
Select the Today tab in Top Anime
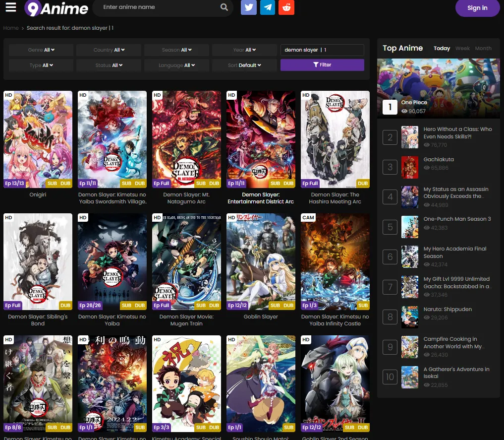[442, 49]
